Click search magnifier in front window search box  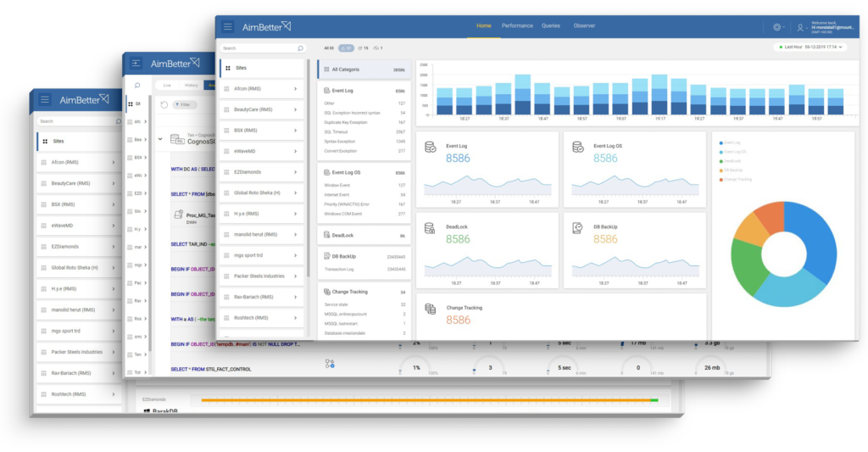tap(300, 48)
